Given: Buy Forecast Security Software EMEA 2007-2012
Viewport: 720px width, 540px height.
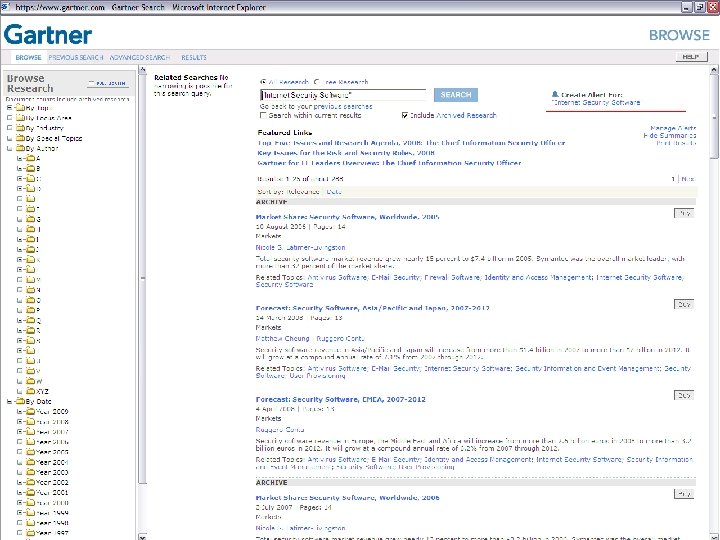Looking at the screenshot, I should [684, 395].
